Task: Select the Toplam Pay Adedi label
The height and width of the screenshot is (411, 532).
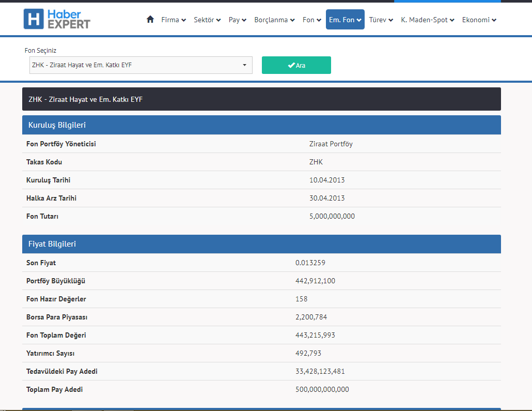Action: [54, 389]
